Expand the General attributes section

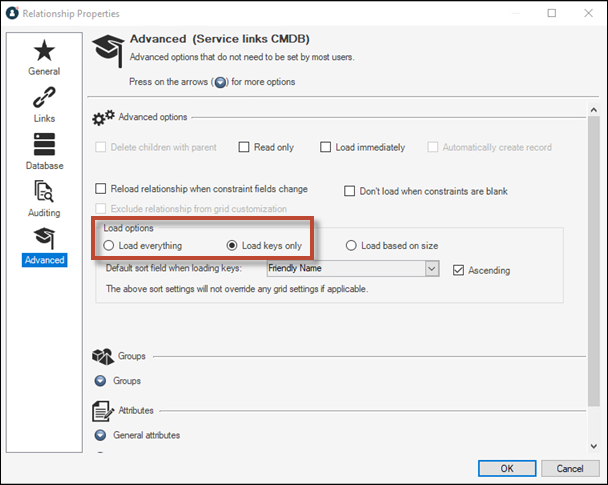pos(100,435)
